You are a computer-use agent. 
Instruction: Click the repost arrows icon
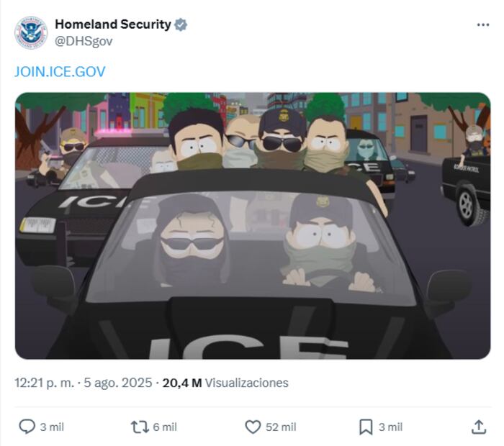point(140,427)
